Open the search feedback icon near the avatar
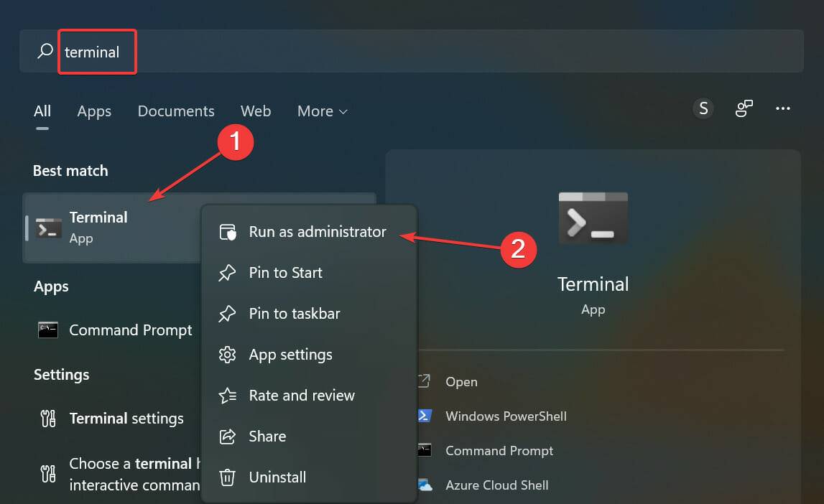This screenshot has height=504, width=824. coord(744,108)
